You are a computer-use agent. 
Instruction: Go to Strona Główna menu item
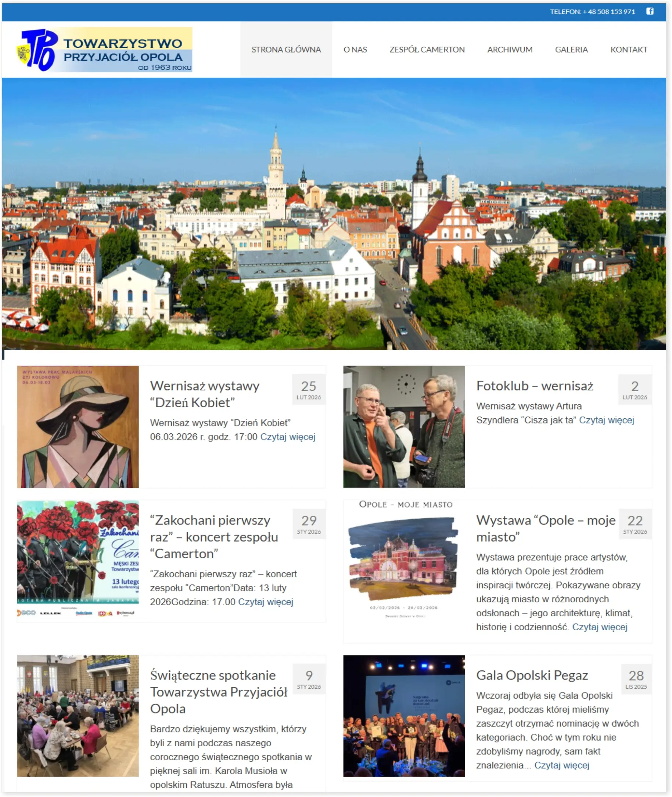pyautogui.click(x=286, y=50)
